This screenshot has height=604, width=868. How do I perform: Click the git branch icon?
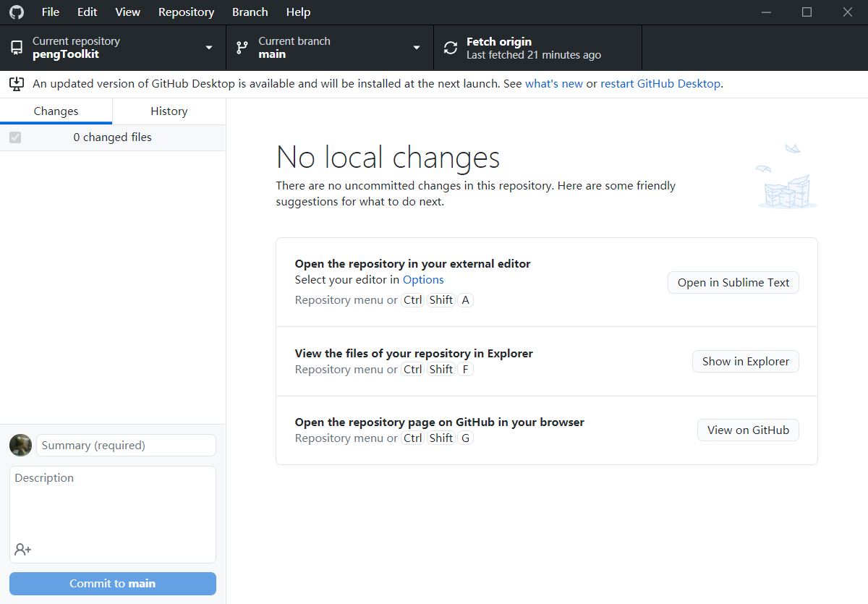[242, 48]
